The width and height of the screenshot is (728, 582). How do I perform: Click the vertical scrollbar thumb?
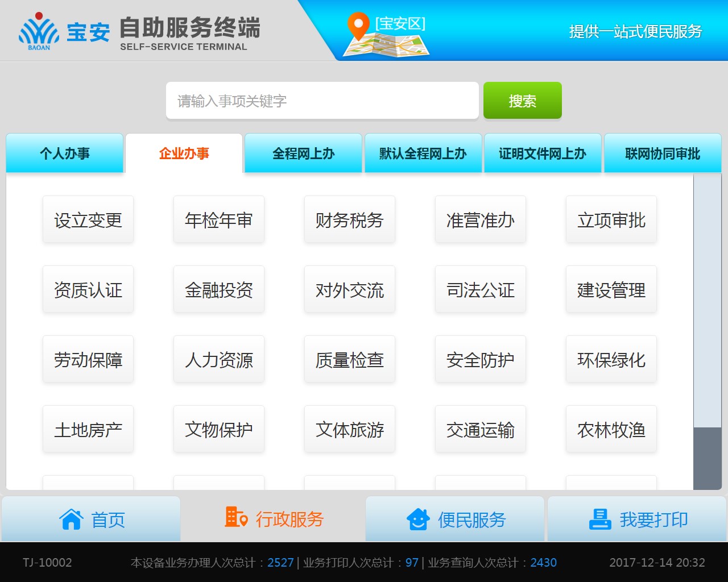click(x=708, y=458)
